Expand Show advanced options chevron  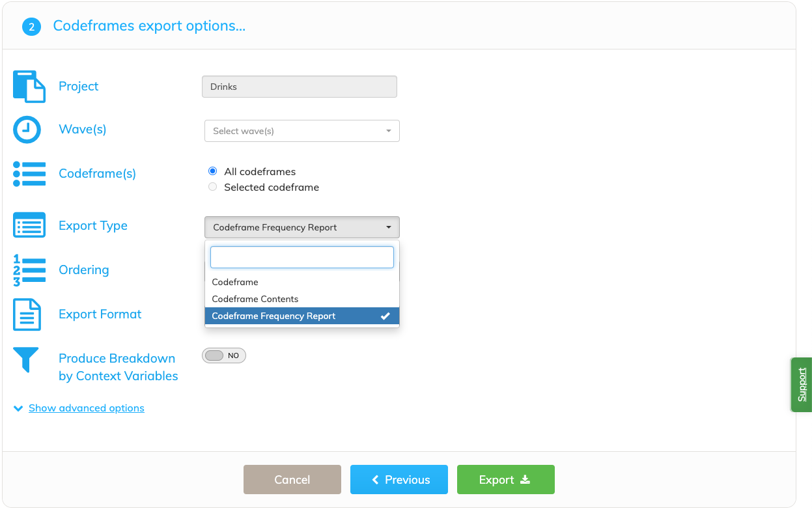[18, 408]
